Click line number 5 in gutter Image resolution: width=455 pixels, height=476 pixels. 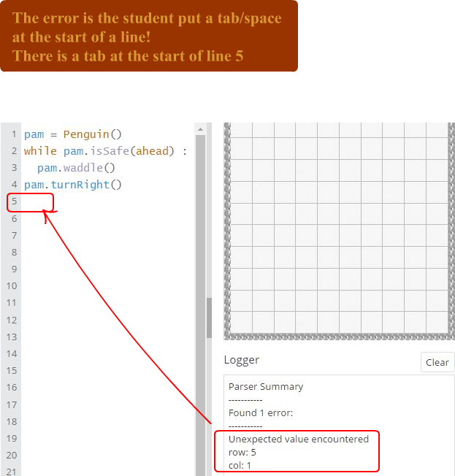pyautogui.click(x=14, y=201)
